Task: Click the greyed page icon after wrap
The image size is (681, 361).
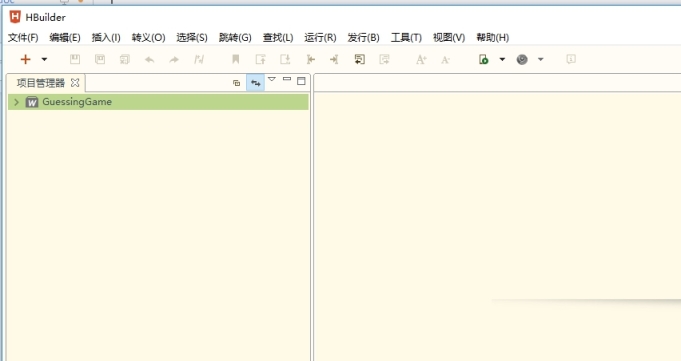Action: pyautogui.click(x=384, y=59)
